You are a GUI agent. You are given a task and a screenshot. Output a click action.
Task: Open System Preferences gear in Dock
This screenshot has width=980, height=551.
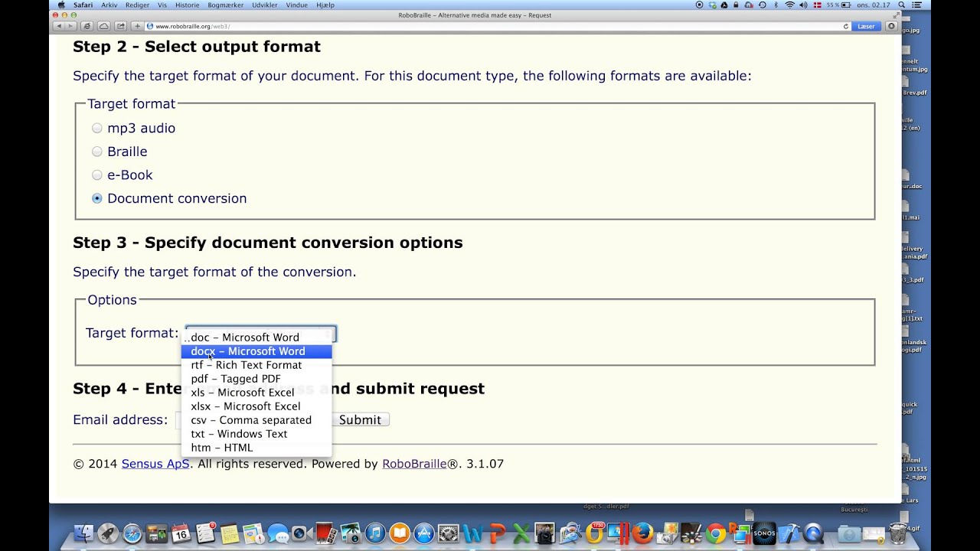click(448, 533)
